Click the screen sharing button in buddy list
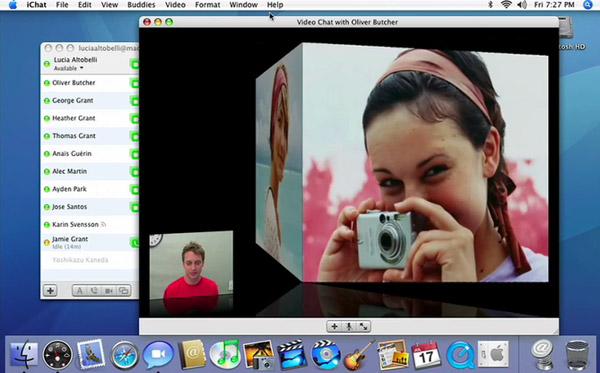Image resolution: width=600 pixels, height=373 pixels. pyautogui.click(x=123, y=291)
